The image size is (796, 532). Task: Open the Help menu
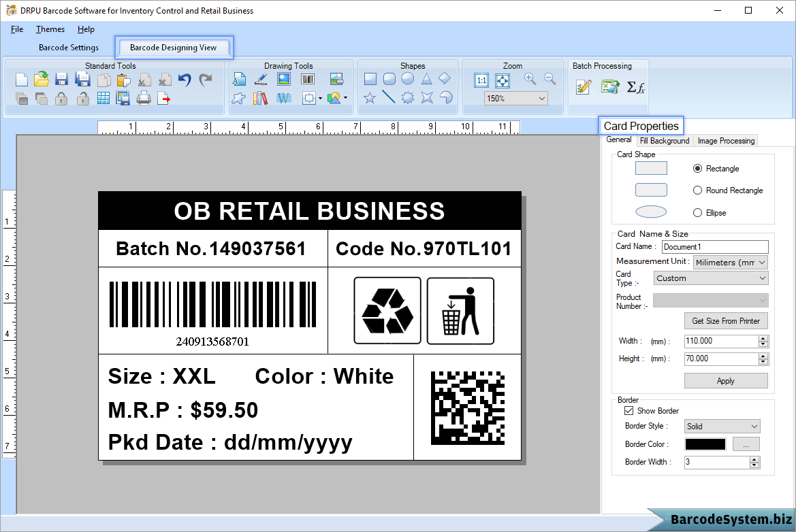(86, 29)
